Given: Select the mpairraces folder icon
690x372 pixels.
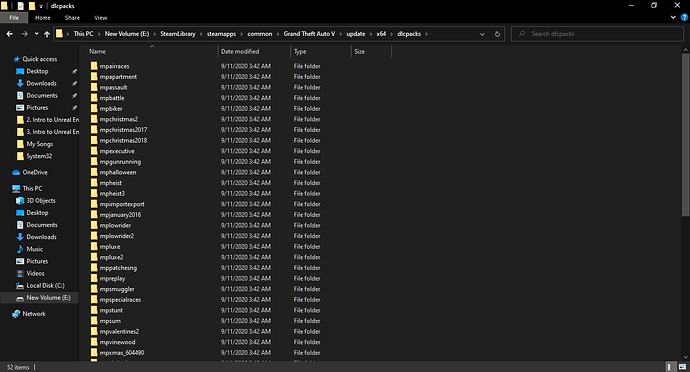Looking at the screenshot, I should [94, 66].
